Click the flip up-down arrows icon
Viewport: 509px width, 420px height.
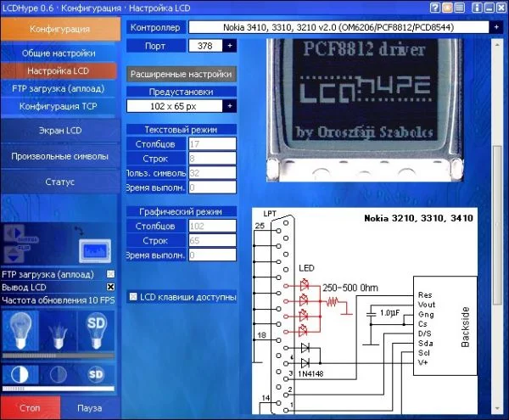tap(14, 255)
